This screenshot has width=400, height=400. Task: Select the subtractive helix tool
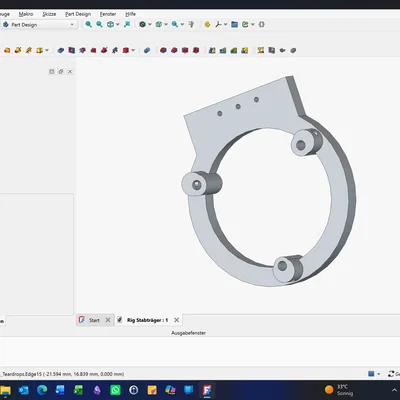tap(115, 50)
